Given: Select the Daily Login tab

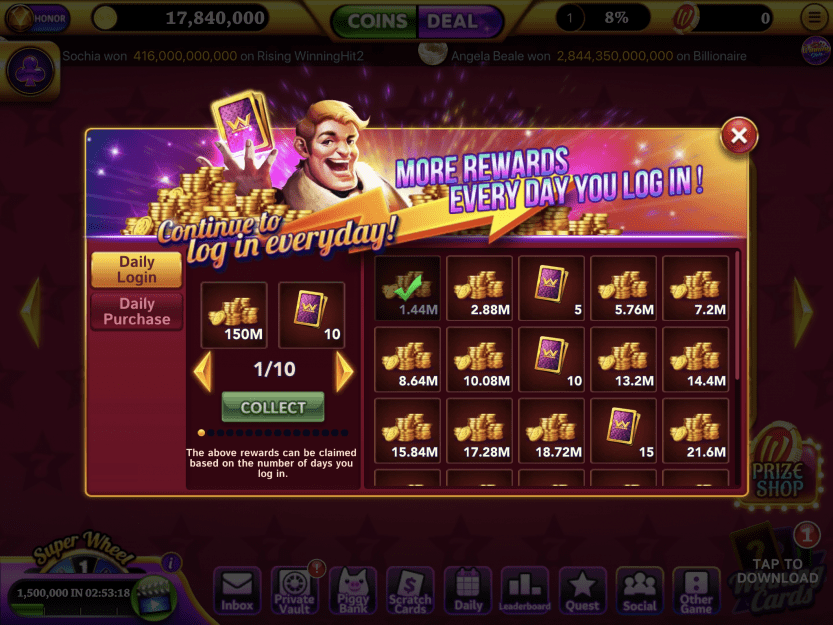Looking at the screenshot, I should (137, 269).
